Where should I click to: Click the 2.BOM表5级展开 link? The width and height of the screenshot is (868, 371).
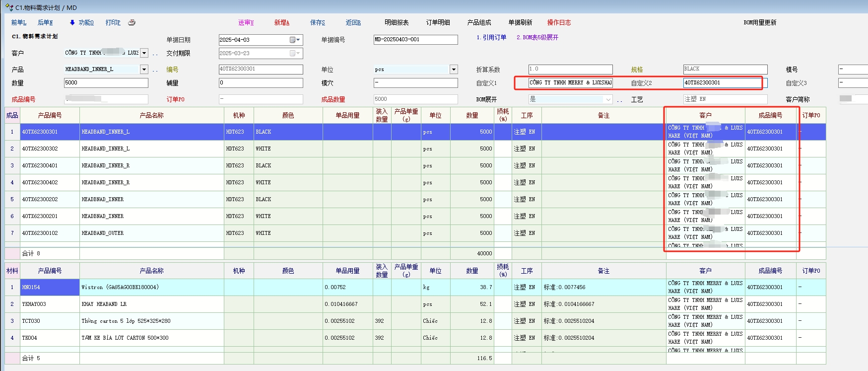tap(537, 37)
